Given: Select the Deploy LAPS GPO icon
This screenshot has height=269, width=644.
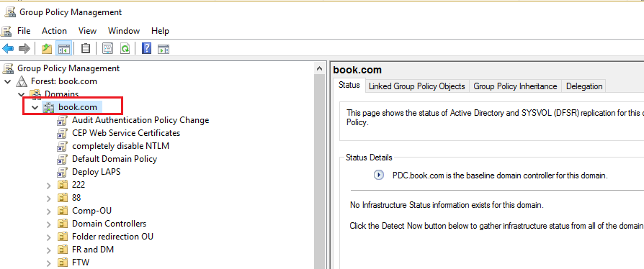Looking at the screenshot, I should tap(62, 172).
